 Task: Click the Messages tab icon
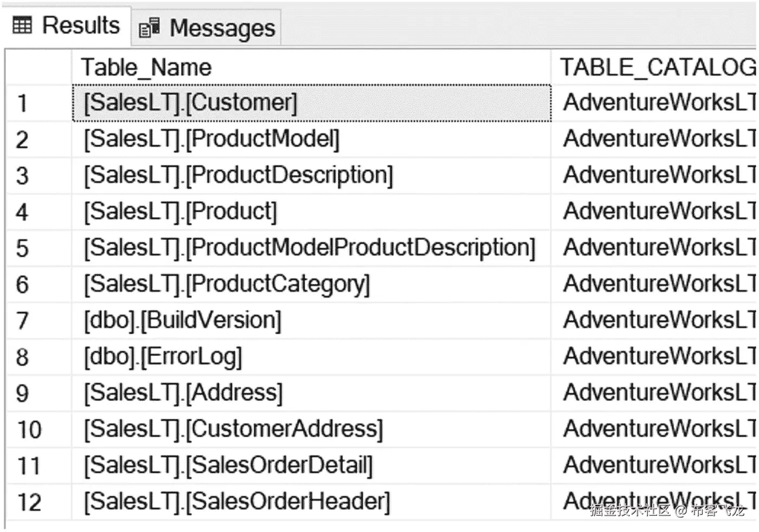pos(149,28)
